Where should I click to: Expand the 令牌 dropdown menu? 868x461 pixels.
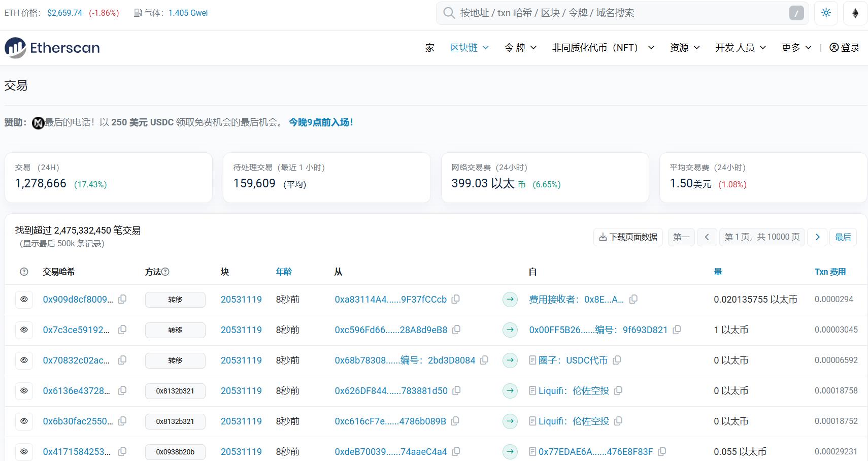pos(520,48)
